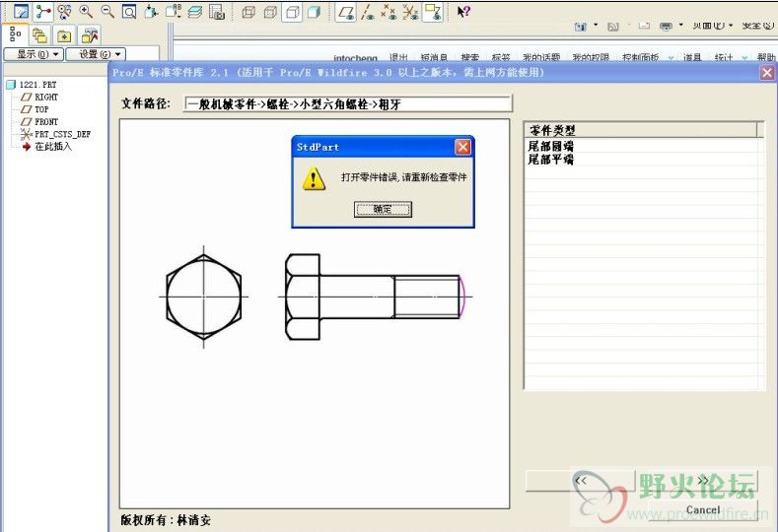Click the browser home icon
Image resolution: width=778 pixels, height=532 pixels.
pos(581,27)
